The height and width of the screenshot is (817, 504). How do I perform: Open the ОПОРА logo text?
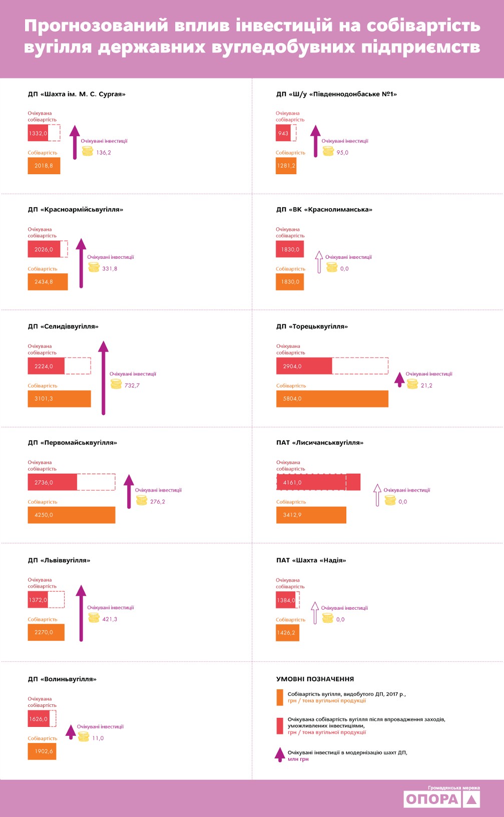(432, 799)
